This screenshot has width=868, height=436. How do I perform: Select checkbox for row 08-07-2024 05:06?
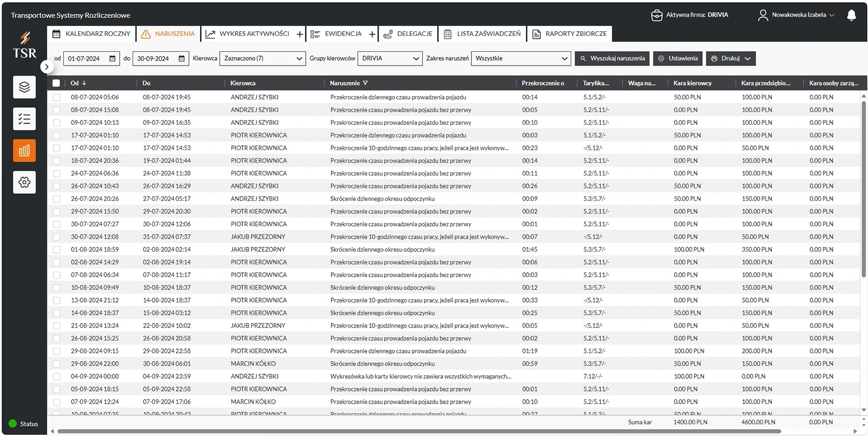pyautogui.click(x=56, y=97)
